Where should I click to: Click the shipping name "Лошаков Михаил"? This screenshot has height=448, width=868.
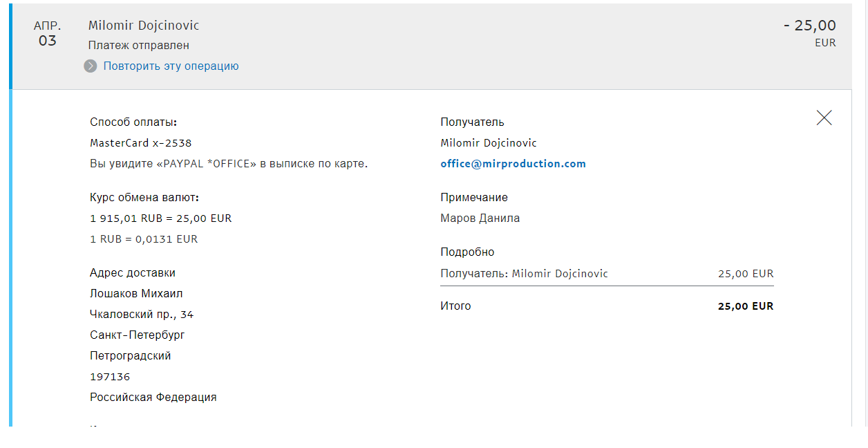coord(136,294)
